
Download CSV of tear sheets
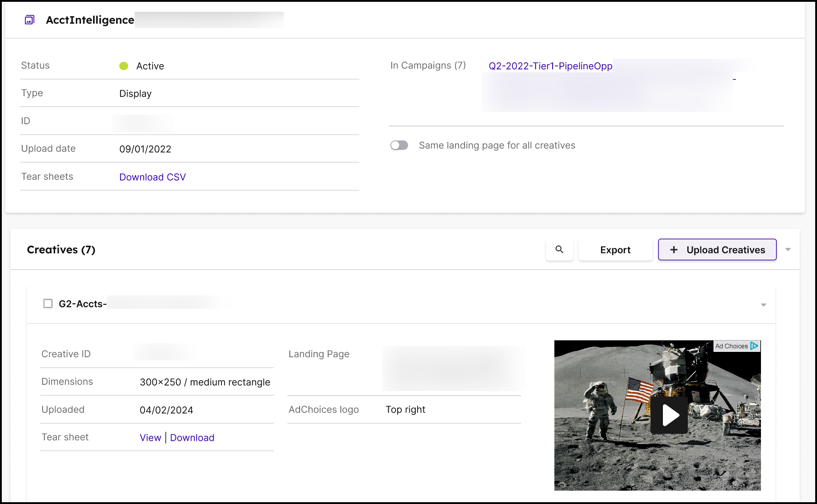coord(153,177)
